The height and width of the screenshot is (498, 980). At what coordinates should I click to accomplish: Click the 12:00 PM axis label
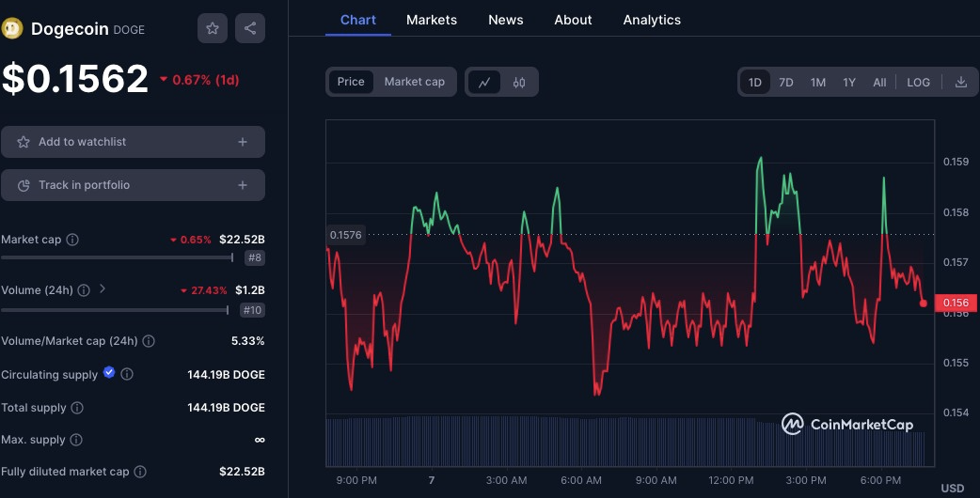(731, 480)
